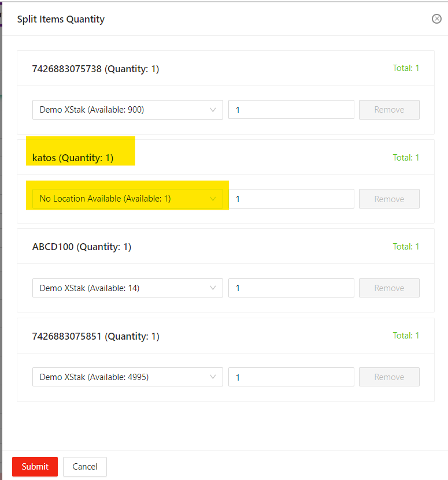The image size is (448, 480).
Task: Click Remove for item 7426883075738
Action: [389, 110]
